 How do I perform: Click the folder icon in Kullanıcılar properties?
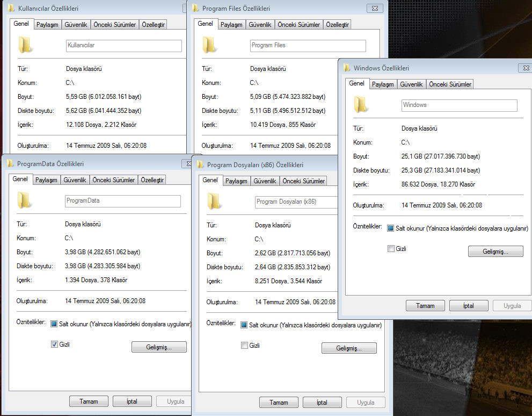pos(25,45)
